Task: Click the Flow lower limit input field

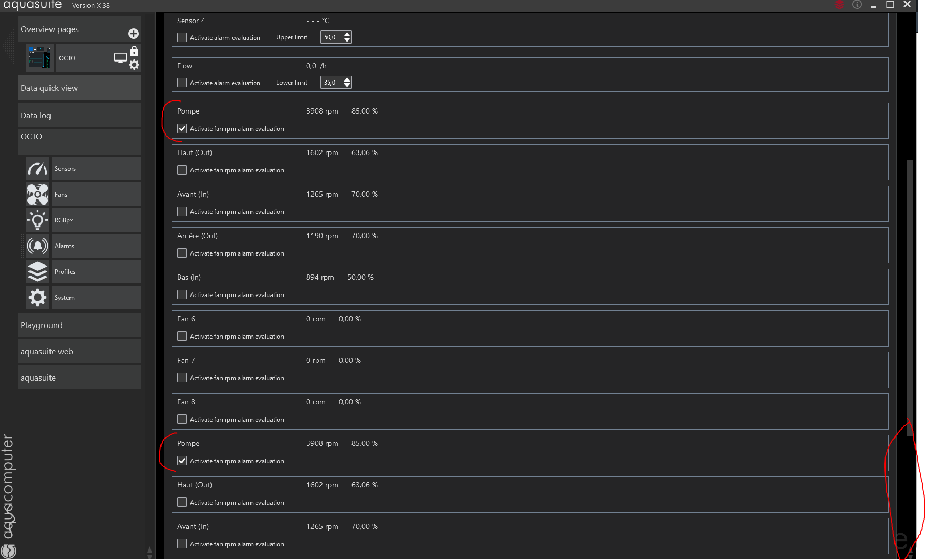Action: [331, 83]
